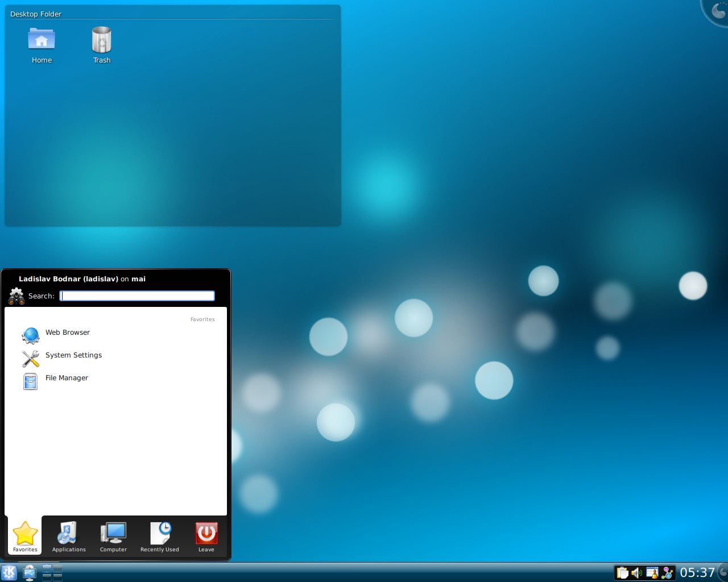This screenshot has width=728, height=582.
Task: Click the volume control icon in system tray
Action: [x=638, y=572]
